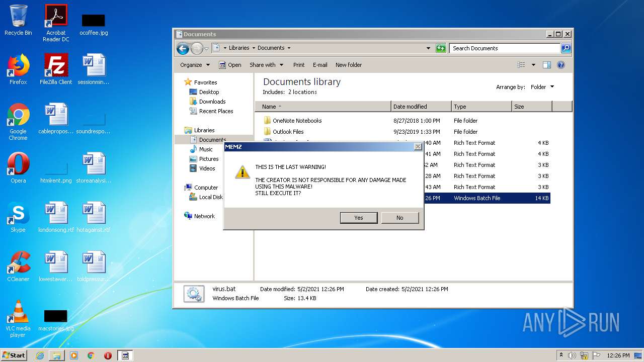This screenshot has width=644, height=362.
Task: Open Explorer help question mark icon
Action: pyautogui.click(x=561, y=65)
